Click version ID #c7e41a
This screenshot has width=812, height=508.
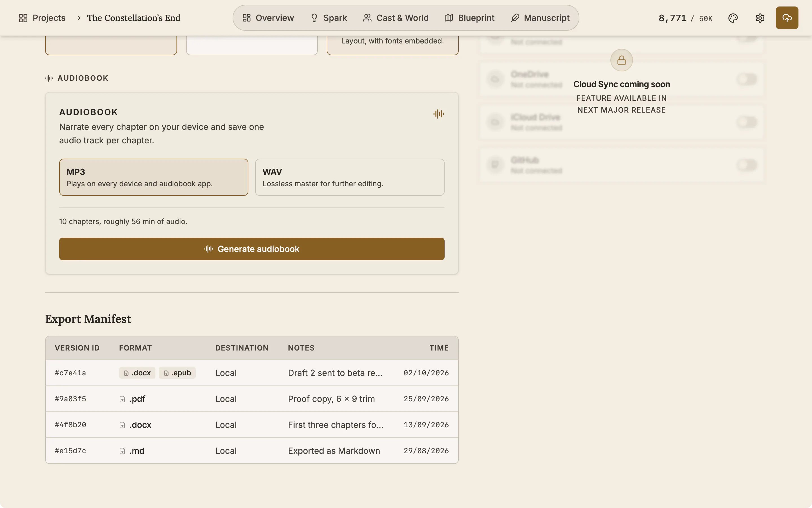[70, 373]
